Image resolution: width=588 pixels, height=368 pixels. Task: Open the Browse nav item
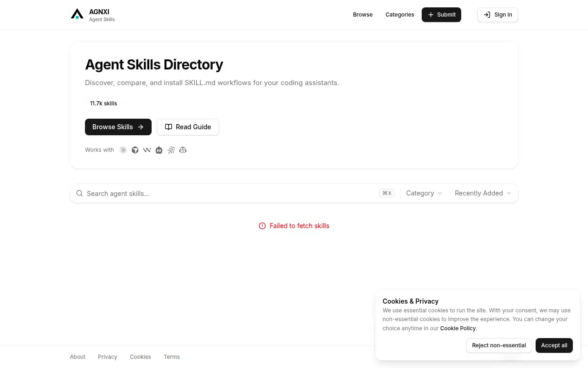pos(363,15)
